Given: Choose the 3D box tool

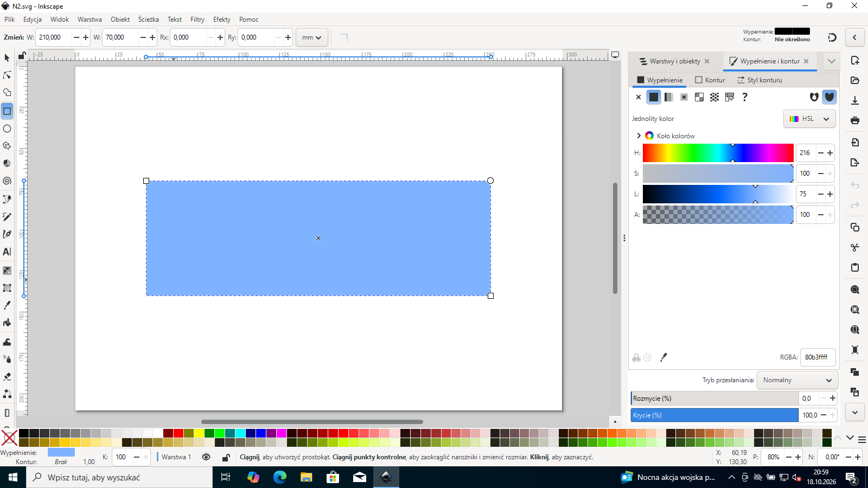Looking at the screenshot, I should [x=7, y=163].
